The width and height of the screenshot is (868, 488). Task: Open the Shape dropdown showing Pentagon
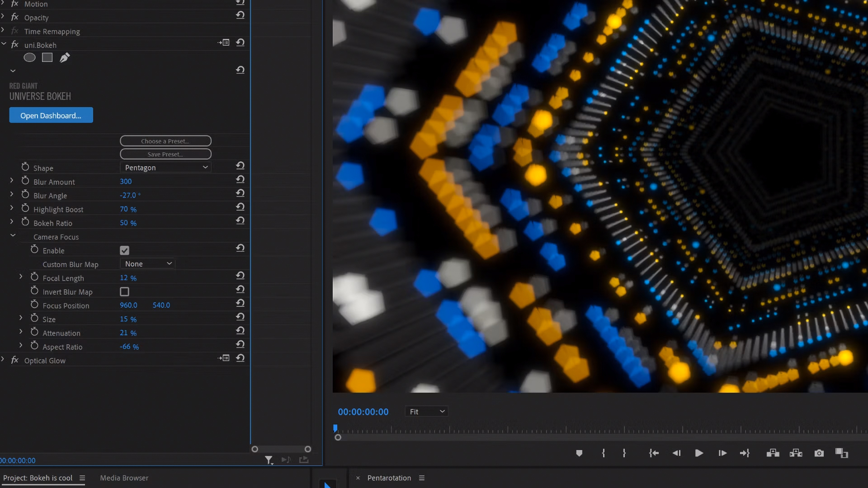click(165, 168)
